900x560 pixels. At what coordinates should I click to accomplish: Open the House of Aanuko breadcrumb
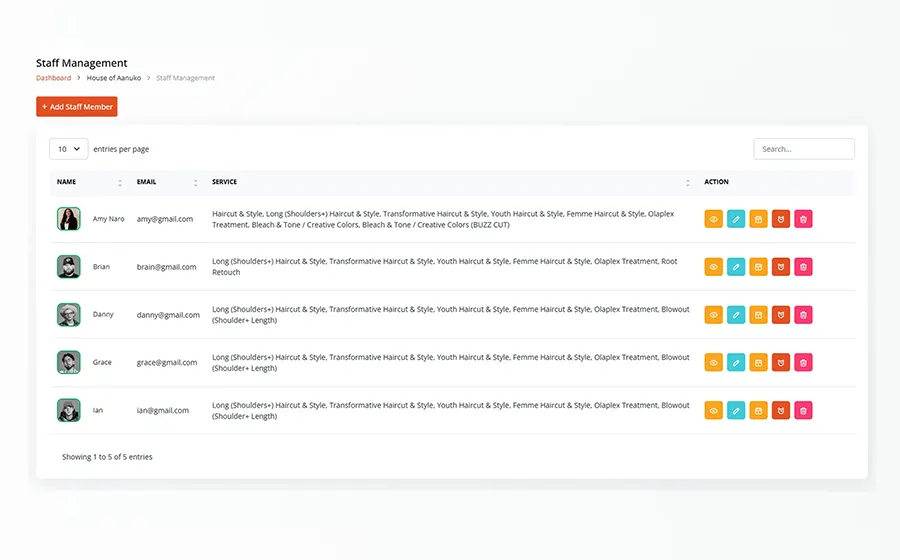coord(114,78)
